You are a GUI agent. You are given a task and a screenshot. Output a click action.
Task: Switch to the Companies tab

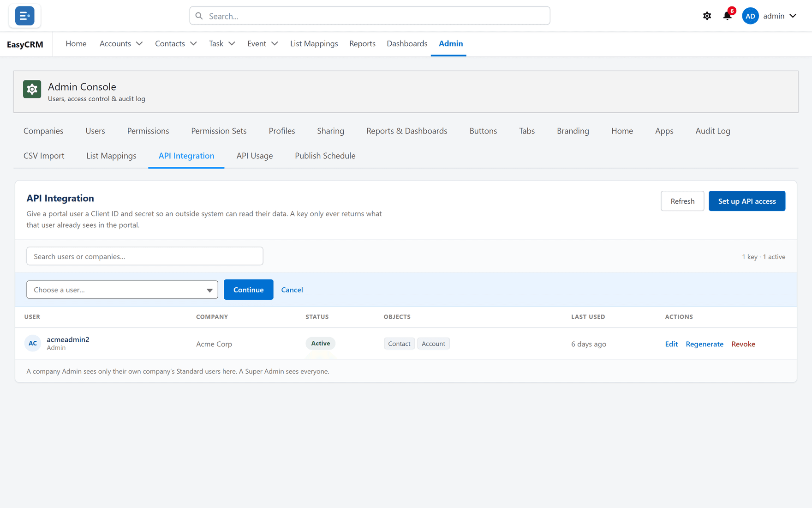[43, 131]
